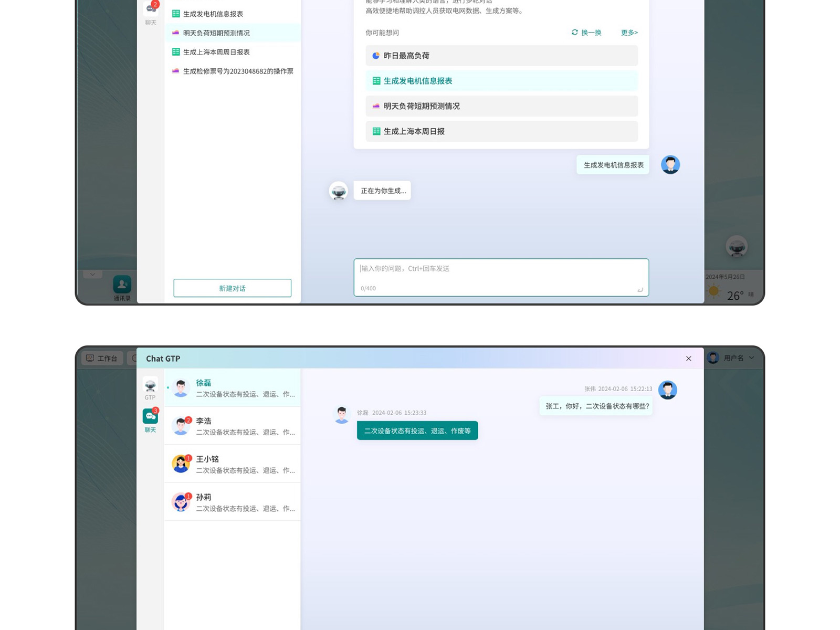Click the 换一换 refresh icon

[x=575, y=32]
